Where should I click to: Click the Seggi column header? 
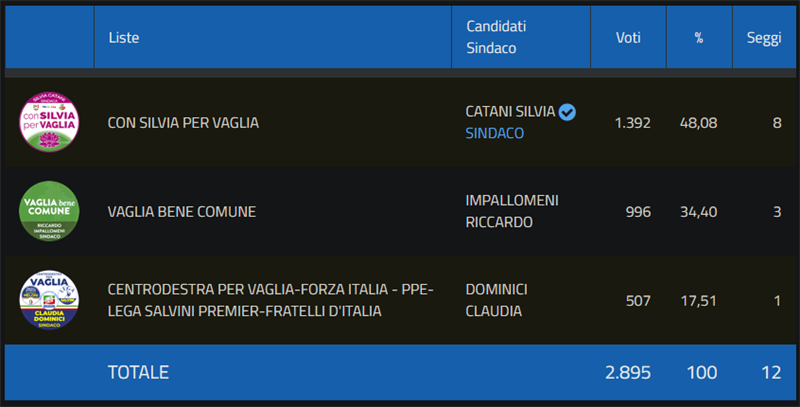click(x=764, y=38)
